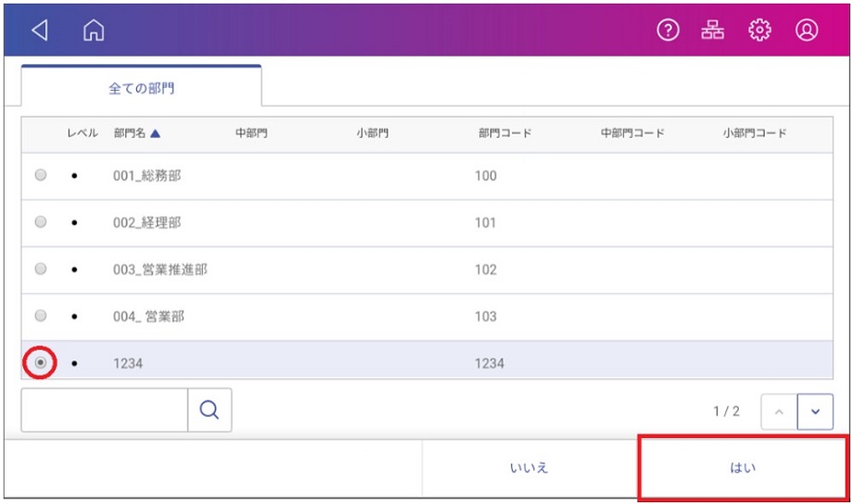Click the 部門コード column header

click(504, 133)
